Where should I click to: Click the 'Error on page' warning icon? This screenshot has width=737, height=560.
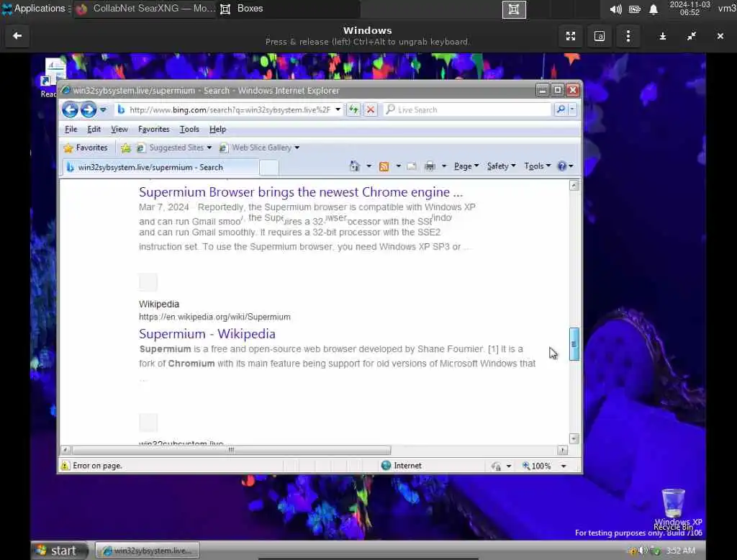coord(65,466)
